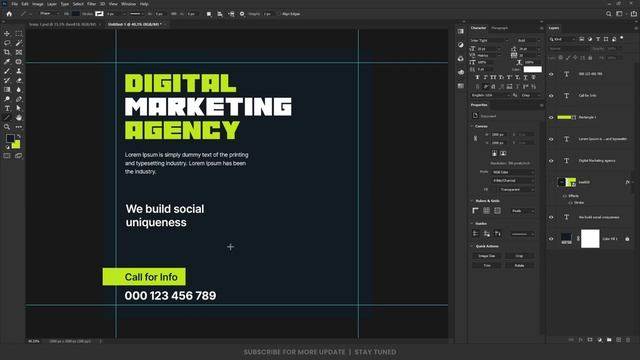Click the Image Size quick action button
Image resolution: width=640 pixels, height=360 pixels.
[487, 256]
